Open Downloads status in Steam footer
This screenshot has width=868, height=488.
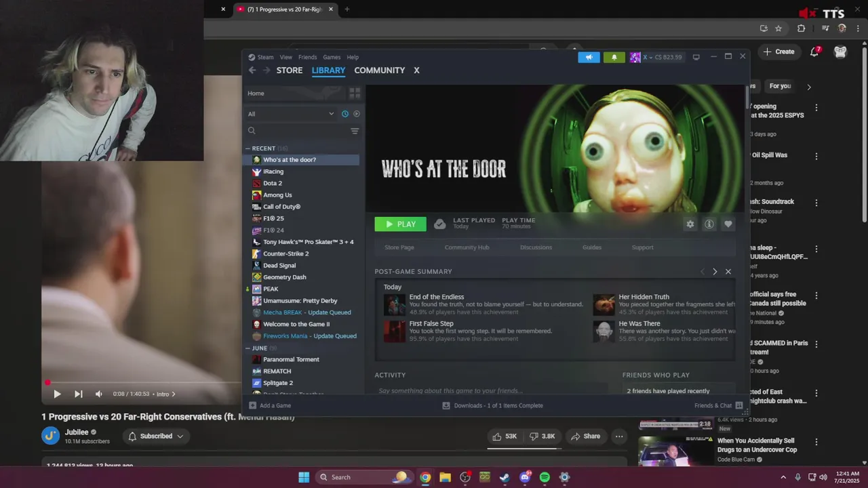coord(492,405)
